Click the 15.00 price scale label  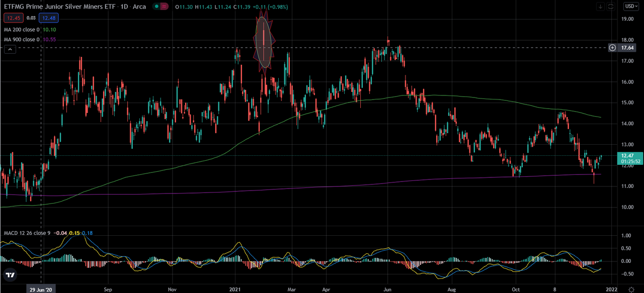(627, 103)
